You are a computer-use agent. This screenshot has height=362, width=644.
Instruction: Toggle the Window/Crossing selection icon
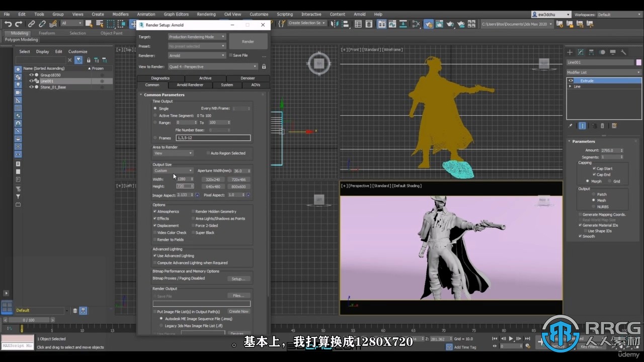121,24
